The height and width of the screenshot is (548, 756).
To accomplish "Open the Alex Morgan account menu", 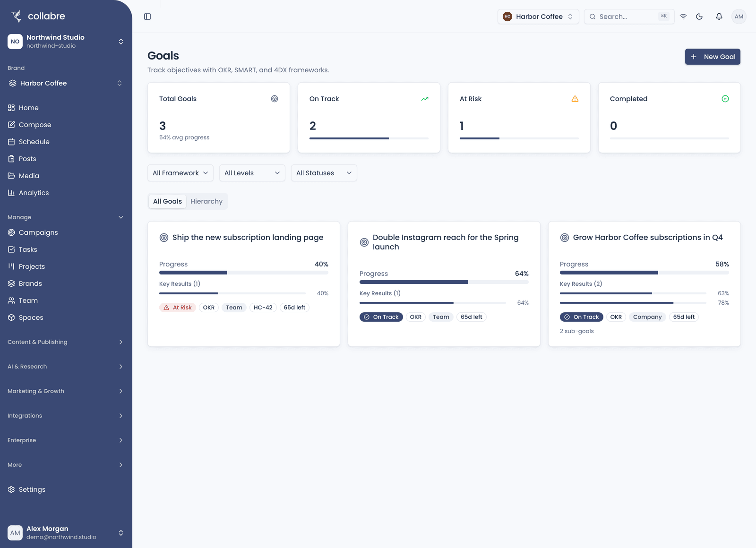I will tap(66, 533).
